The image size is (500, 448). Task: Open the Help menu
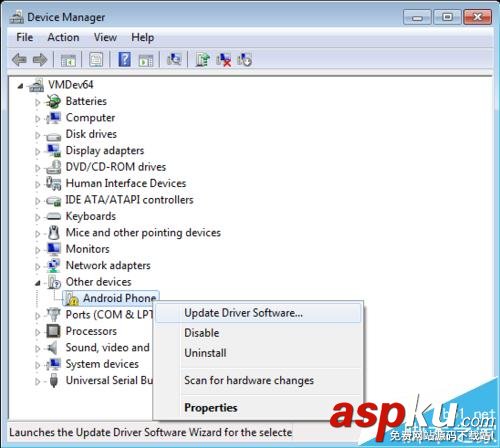tap(143, 37)
